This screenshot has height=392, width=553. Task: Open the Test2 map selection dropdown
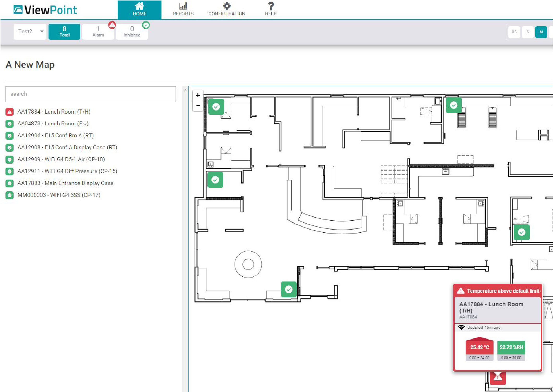coord(29,31)
